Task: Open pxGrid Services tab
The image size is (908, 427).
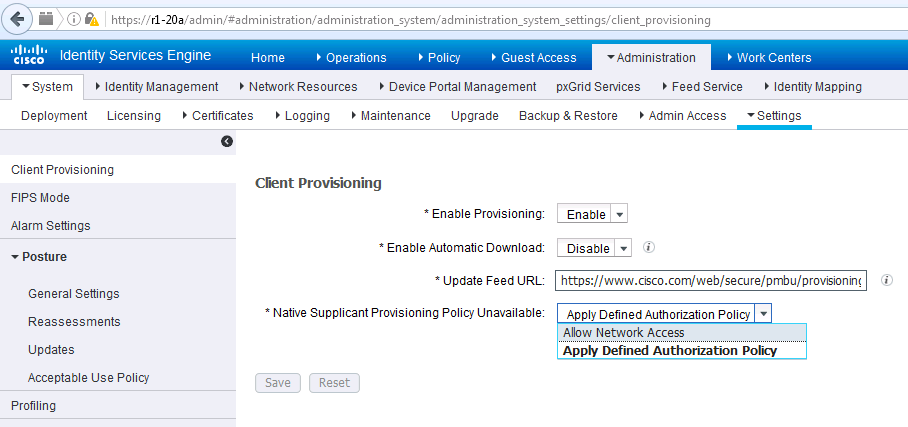Action: tap(598, 87)
